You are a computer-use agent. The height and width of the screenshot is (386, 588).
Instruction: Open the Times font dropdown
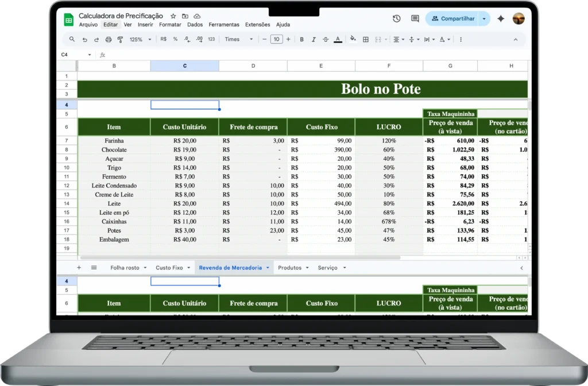point(238,40)
